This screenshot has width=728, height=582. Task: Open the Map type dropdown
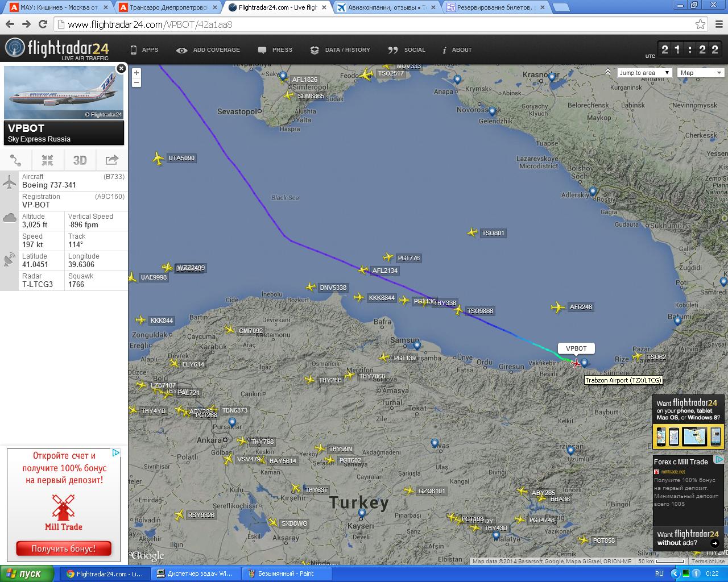pos(701,73)
